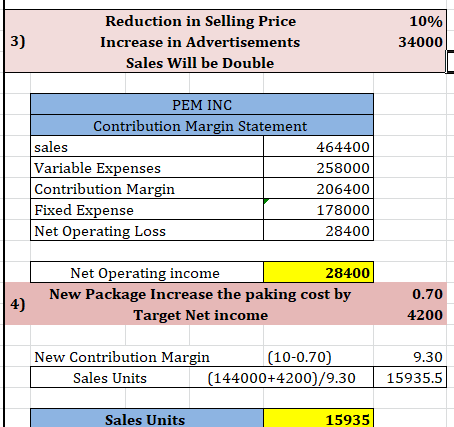The height and width of the screenshot is (427, 454).
Task: Click the 0.70 packing cost value
Action: coord(427,294)
